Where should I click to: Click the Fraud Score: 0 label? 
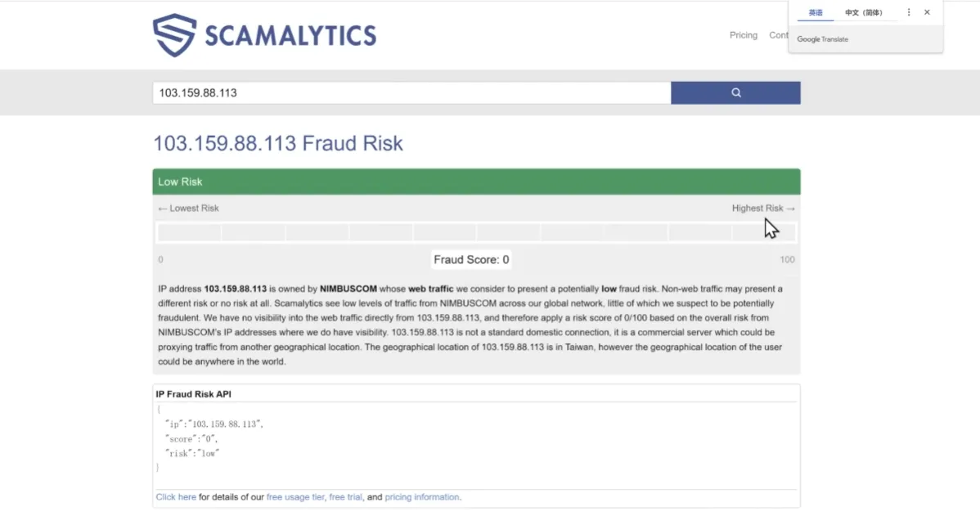[x=471, y=260]
